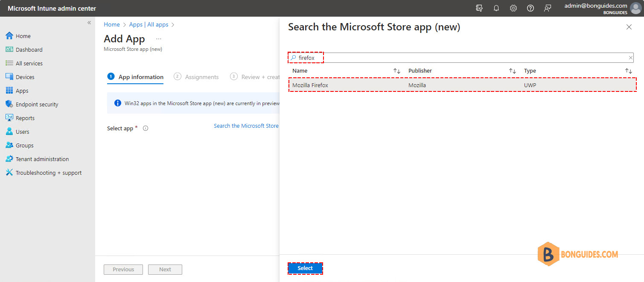
Task: Go to Home in sidebar
Action: [x=23, y=36]
